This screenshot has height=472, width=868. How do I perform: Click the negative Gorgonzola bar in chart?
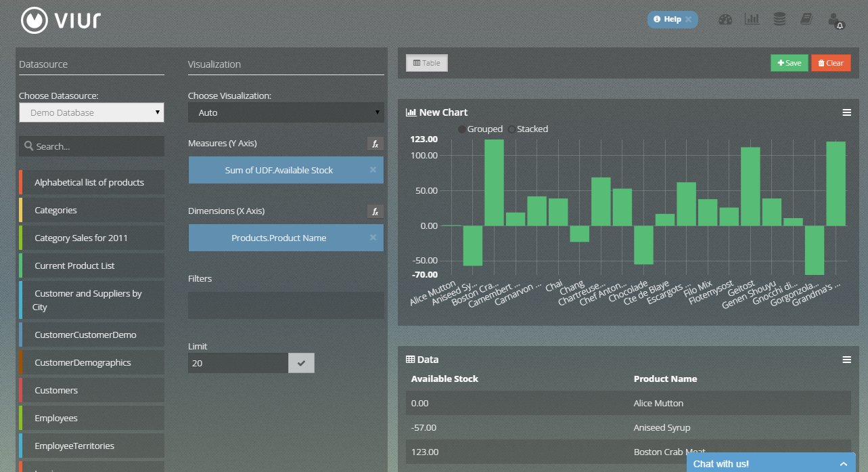(x=815, y=250)
